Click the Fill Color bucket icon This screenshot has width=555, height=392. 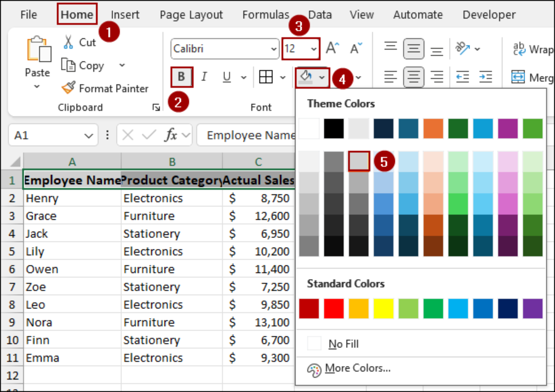coord(305,77)
